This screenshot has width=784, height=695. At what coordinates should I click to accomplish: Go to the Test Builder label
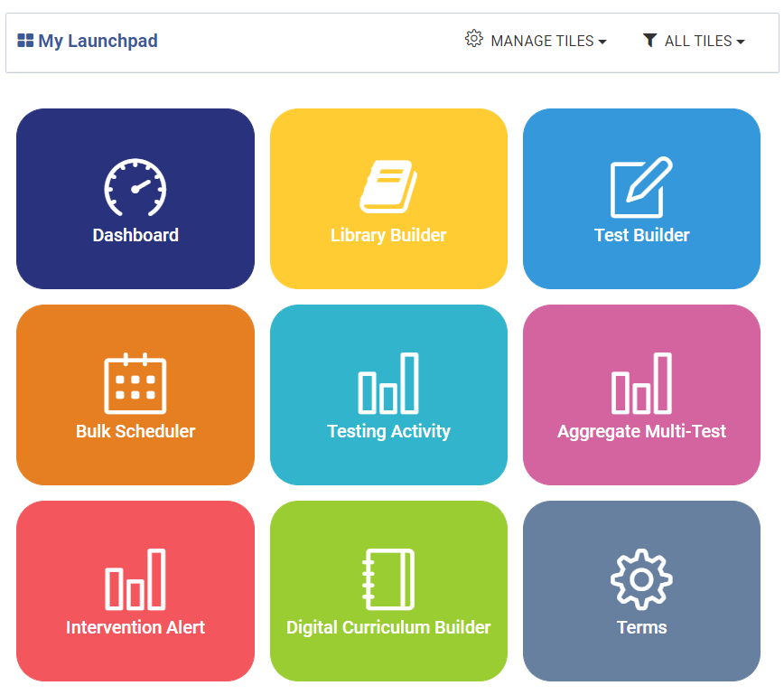pos(641,235)
